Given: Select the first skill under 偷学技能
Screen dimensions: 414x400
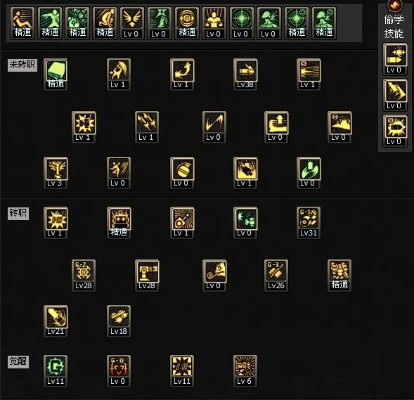Looking at the screenshot, I should click(x=395, y=59).
